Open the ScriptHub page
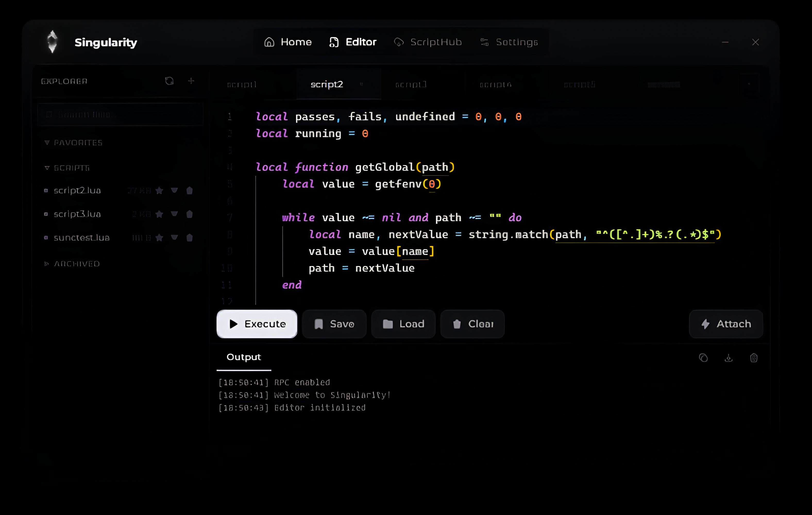Screen dimensions: 812x515 tap(428, 42)
